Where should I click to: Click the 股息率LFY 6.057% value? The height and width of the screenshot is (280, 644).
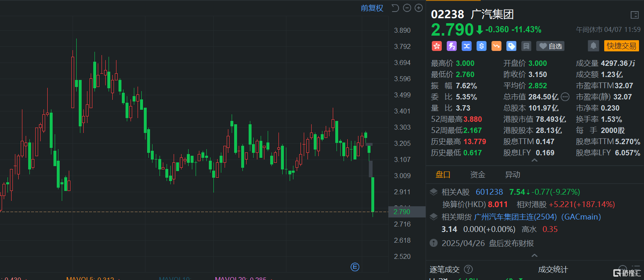click(x=627, y=153)
